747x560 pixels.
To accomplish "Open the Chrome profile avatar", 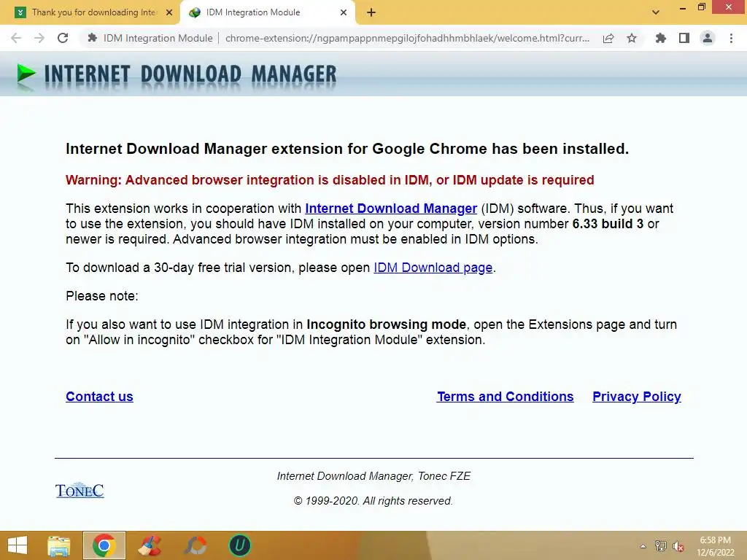I will pyautogui.click(x=708, y=38).
